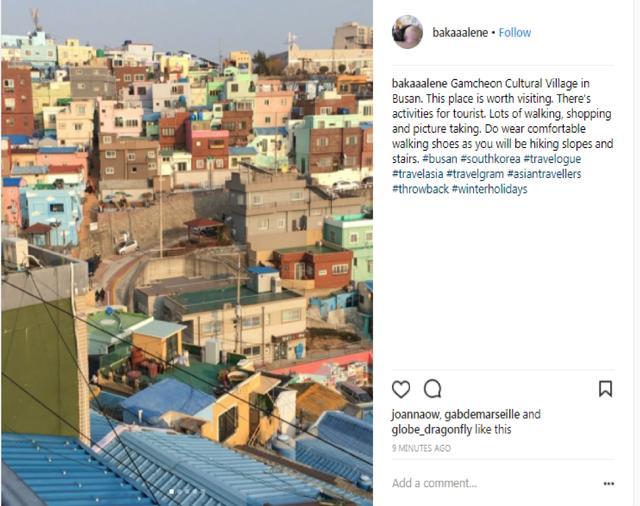The image size is (640, 506).
Task: Open #southkorea hashtag
Action: pos(490,159)
